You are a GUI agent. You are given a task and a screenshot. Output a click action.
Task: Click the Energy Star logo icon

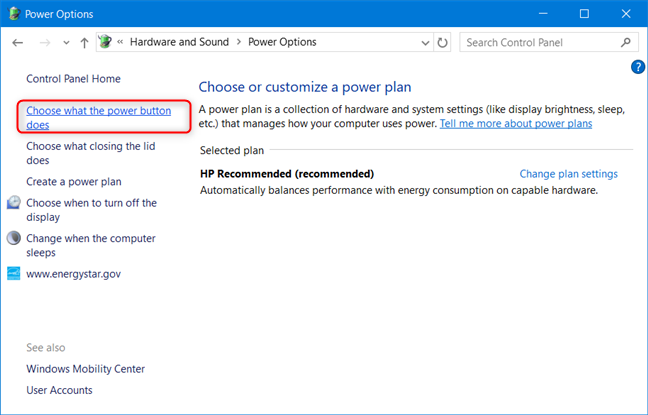coord(14,274)
